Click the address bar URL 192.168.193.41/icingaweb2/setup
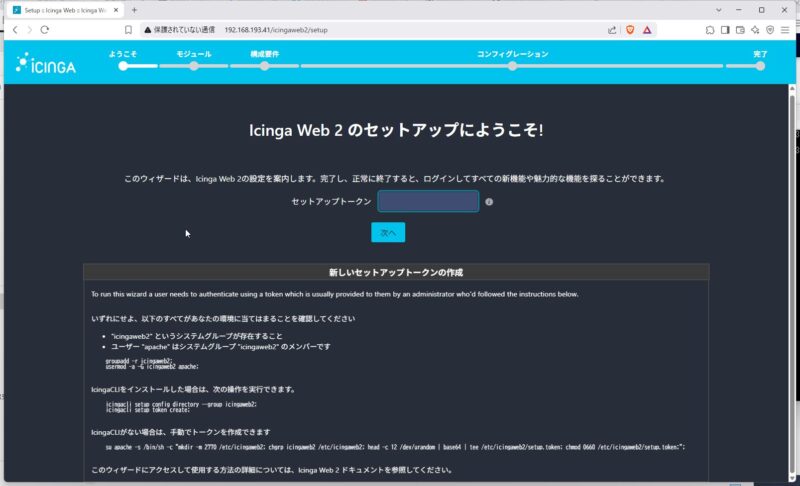Screen dimensions: 800x486 [276, 30]
